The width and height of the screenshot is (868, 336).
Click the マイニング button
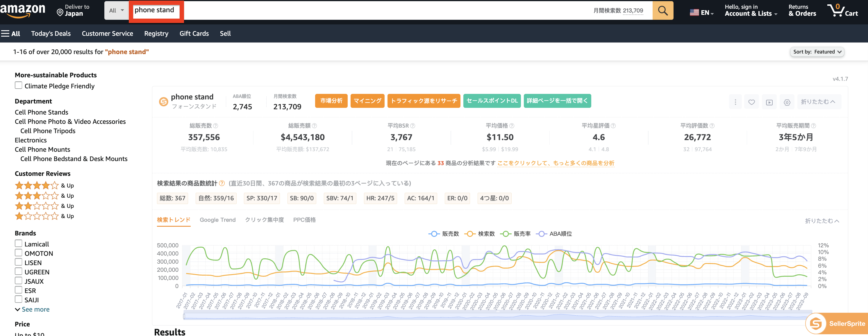pos(367,101)
